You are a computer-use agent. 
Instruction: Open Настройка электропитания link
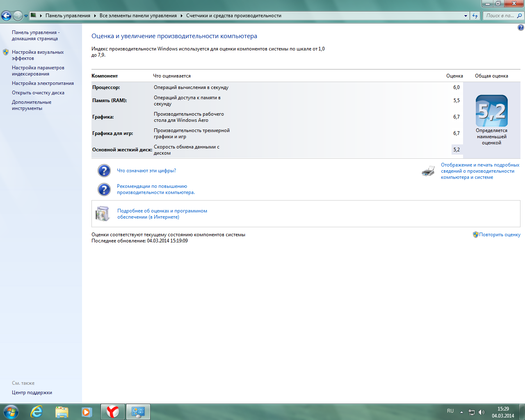tap(43, 83)
